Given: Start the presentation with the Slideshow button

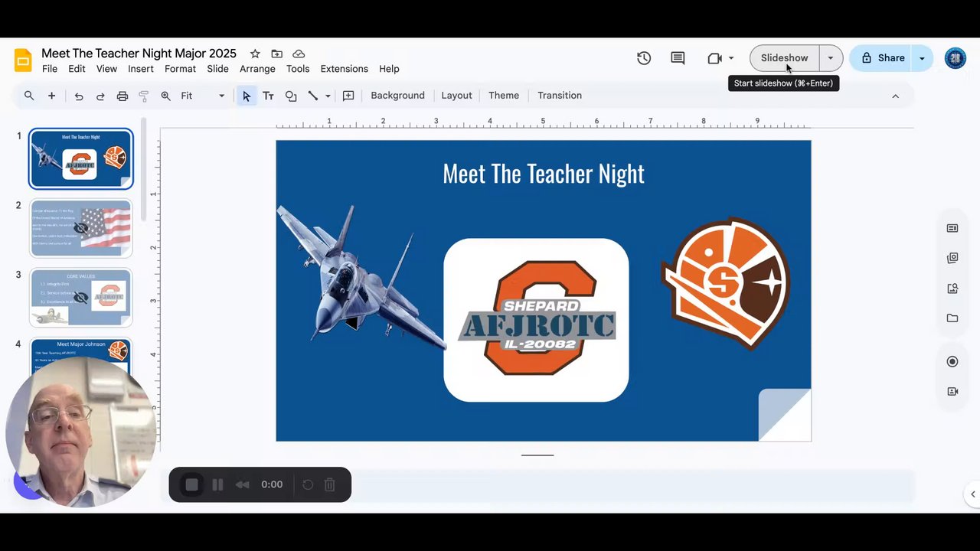Looking at the screenshot, I should pyautogui.click(x=784, y=58).
